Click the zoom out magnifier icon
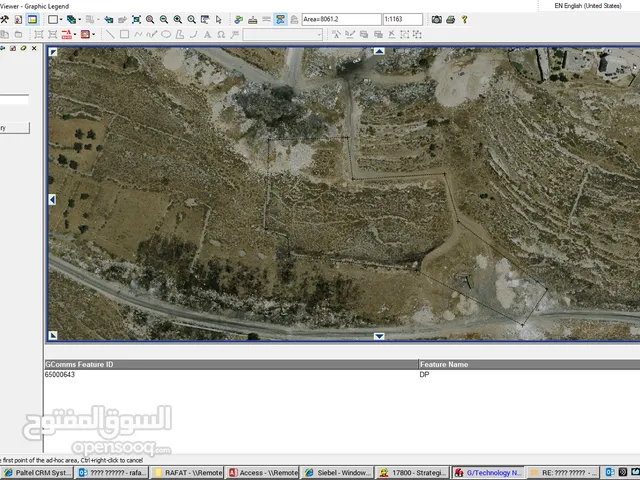This screenshot has height=480, width=640. click(164, 19)
